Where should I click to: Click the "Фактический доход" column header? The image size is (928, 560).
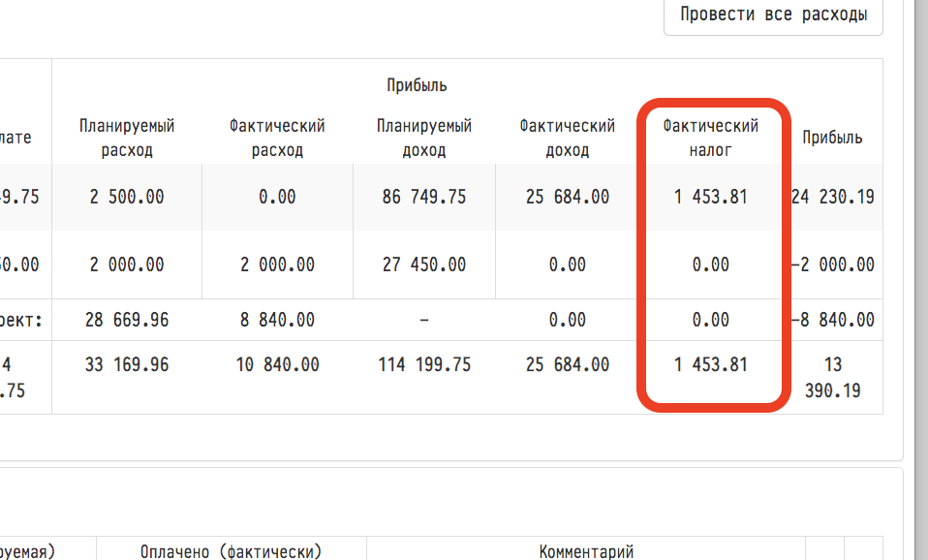pyautogui.click(x=567, y=138)
